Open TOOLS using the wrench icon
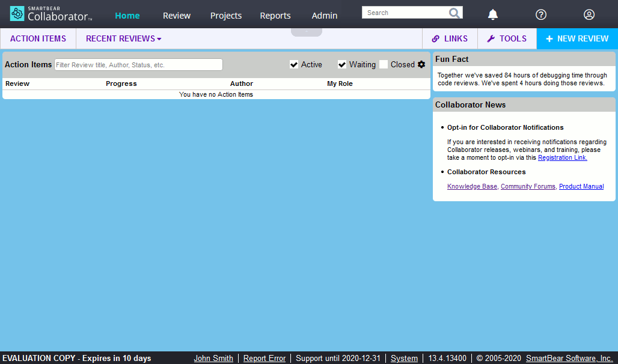 point(489,38)
